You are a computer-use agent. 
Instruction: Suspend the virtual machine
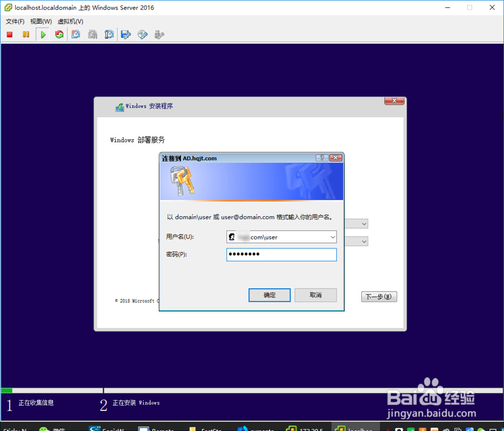point(26,34)
